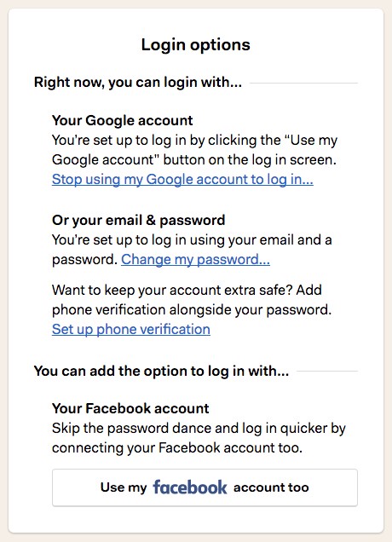Click the Login options title
The width and height of the screenshot is (392, 542).
tap(196, 44)
